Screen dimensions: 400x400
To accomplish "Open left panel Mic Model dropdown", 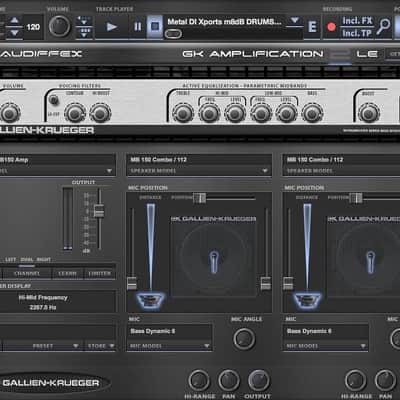I will [x=170, y=346].
